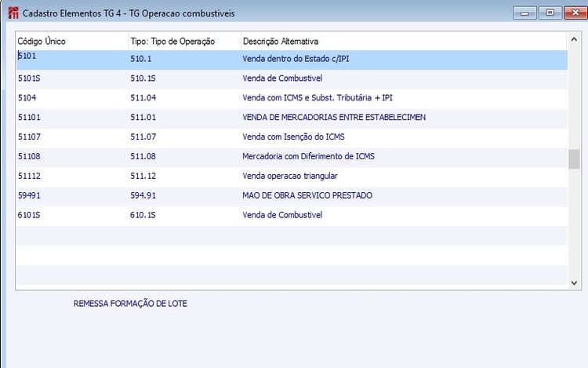Click operation type 511.04
The height and width of the screenshot is (368, 588).
(143, 98)
